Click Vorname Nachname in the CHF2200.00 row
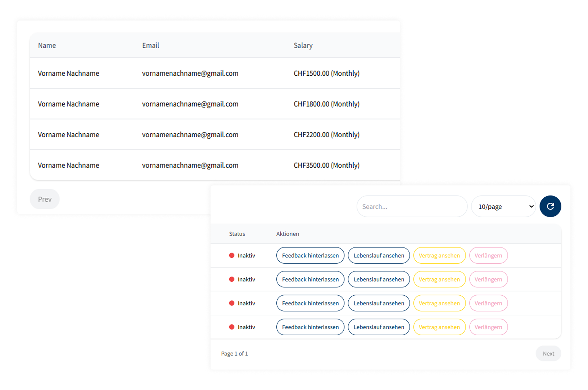The height and width of the screenshot is (390, 588). click(68, 135)
